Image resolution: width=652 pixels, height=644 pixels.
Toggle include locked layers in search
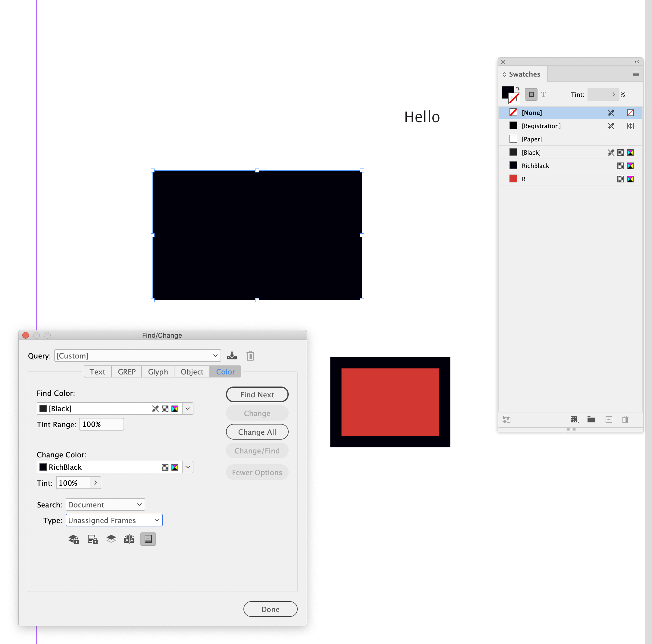coord(74,539)
